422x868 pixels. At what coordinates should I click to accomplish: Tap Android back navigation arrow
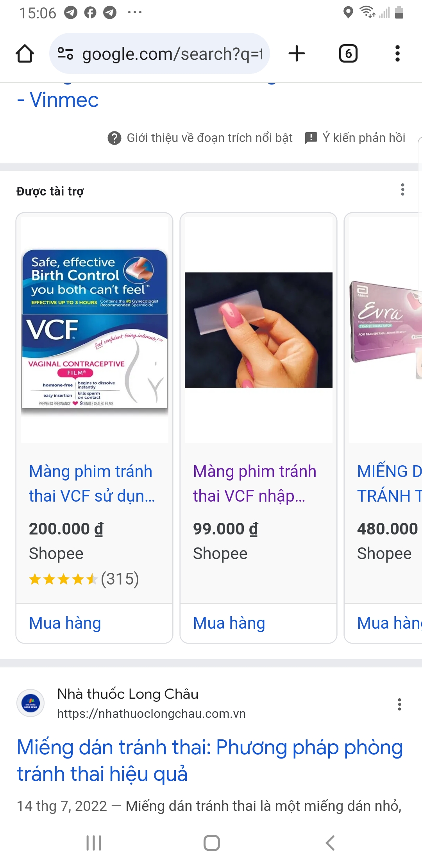330,843
